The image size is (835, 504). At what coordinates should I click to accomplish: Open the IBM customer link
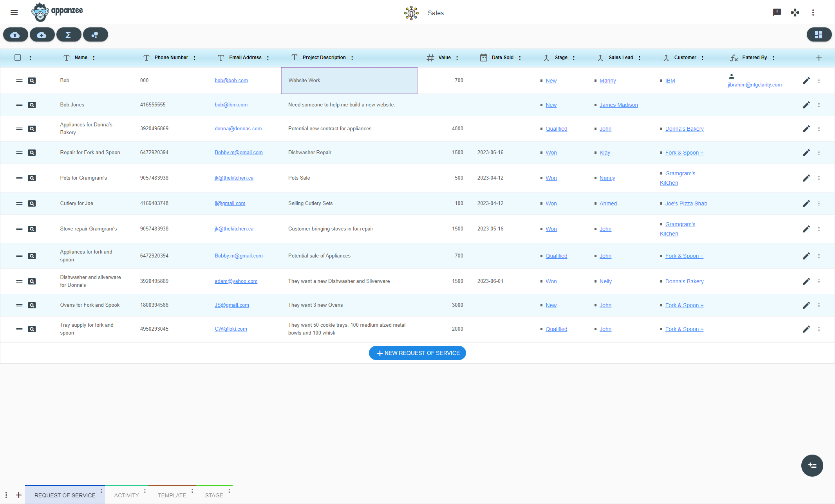point(670,81)
